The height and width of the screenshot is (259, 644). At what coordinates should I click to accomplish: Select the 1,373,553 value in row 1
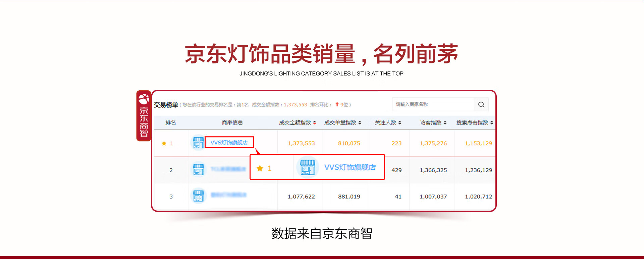tap(301, 143)
